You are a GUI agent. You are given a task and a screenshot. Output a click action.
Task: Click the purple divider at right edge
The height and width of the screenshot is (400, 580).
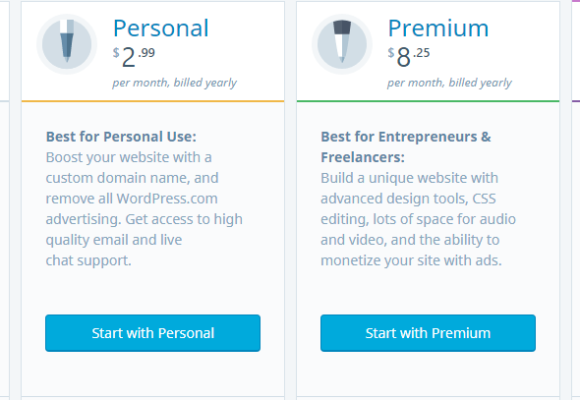576,101
